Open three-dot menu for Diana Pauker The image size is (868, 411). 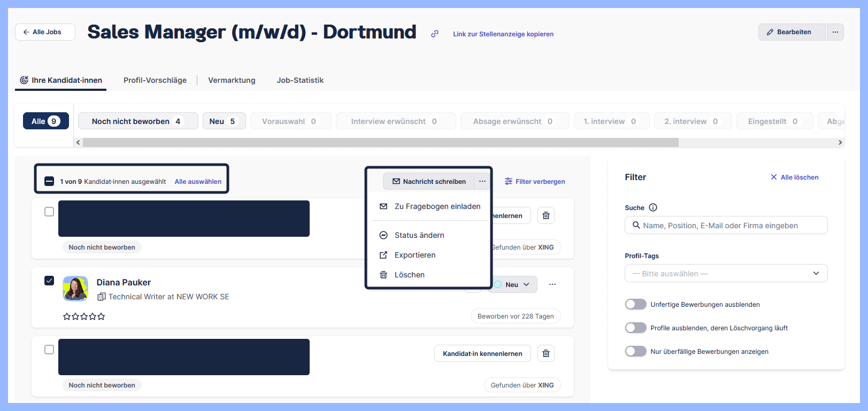pyautogui.click(x=552, y=284)
